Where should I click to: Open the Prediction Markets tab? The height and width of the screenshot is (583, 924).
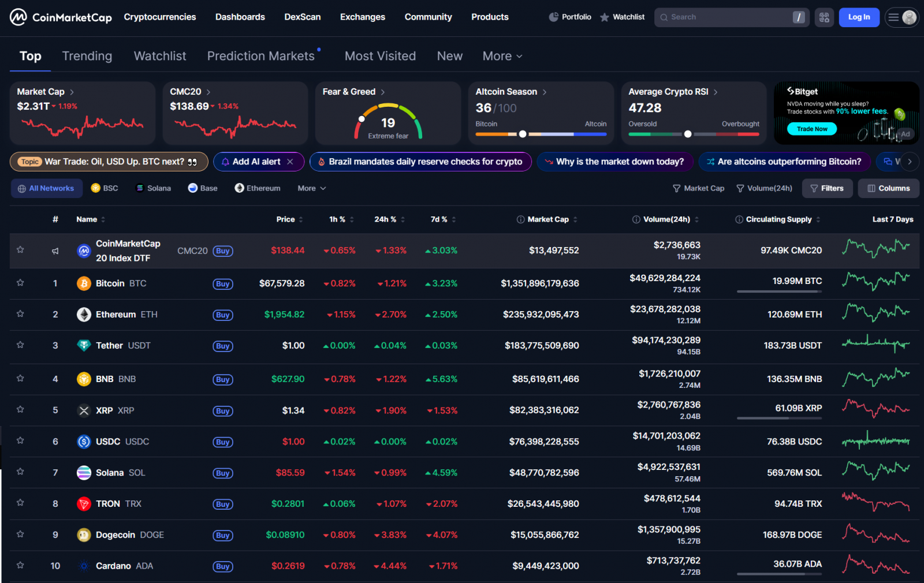(x=261, y=56)
